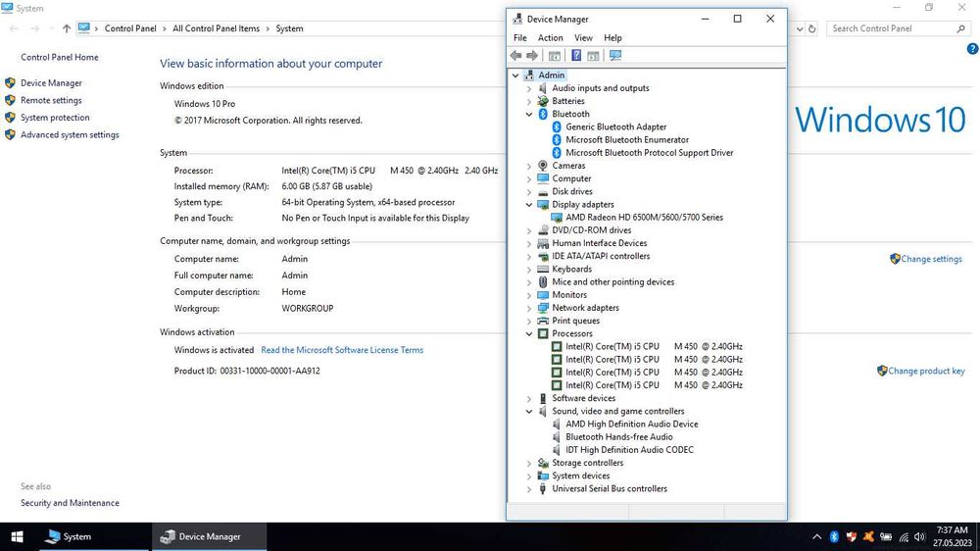This screenshot has width=980, height=551.
Task: Click Control Panel breadcrumb in address bar
Action: point(130,28)
